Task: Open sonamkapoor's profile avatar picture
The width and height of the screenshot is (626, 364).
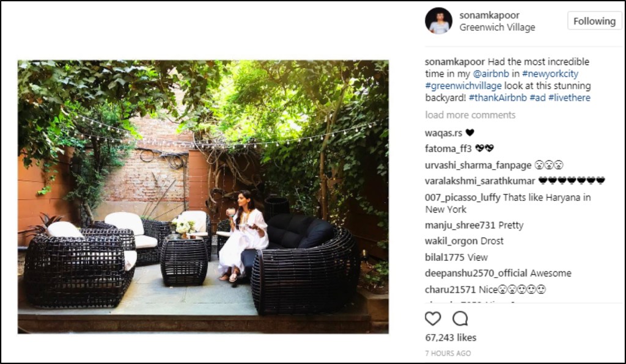Action: click(439, 21)
